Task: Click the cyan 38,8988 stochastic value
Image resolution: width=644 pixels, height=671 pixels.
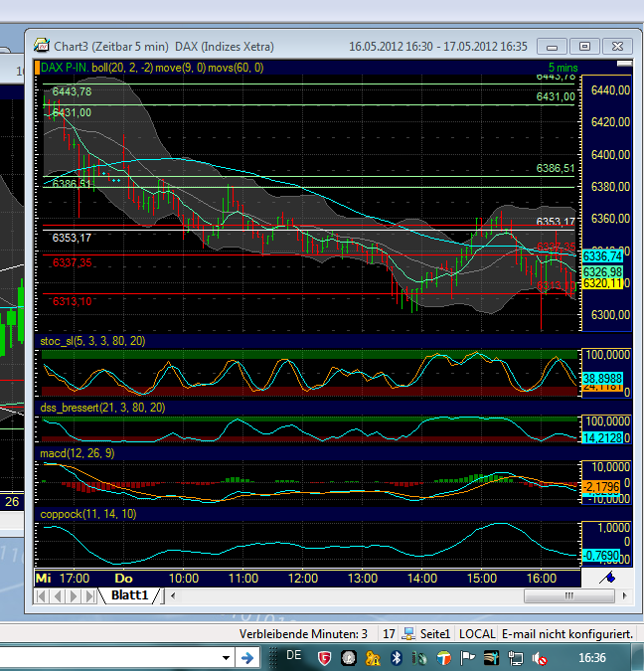Action: point(602,379)
